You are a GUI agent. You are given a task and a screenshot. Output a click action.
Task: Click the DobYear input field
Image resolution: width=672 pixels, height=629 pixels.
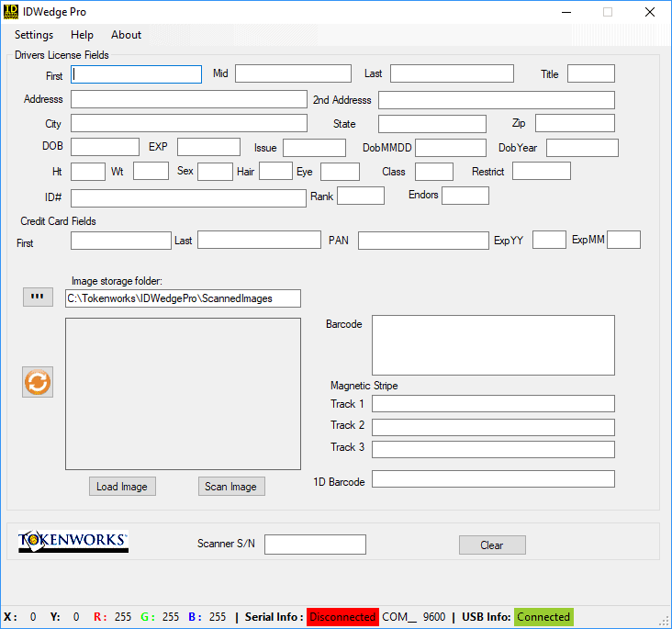[582, 148]
